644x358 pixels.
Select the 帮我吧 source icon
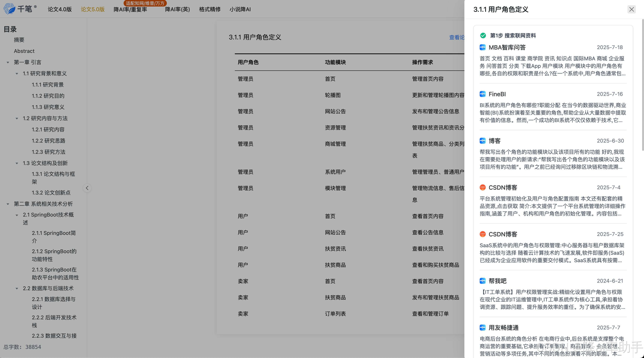pyautogui.click(x=483, y=281)
